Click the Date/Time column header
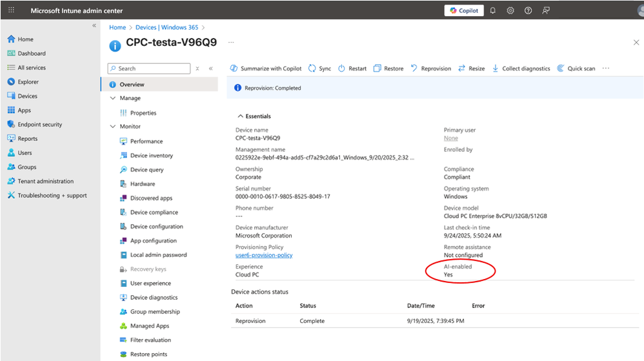This screenshot has height=361, width=644. coord(421,305)
